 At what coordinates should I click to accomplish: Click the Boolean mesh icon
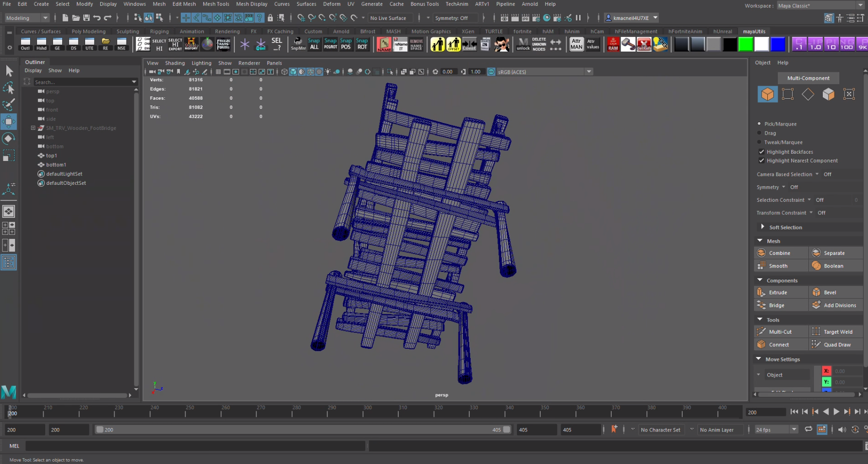tap(816, 266)
